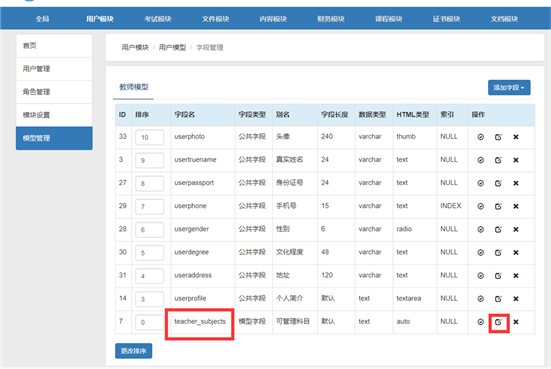Viewport: 551px width, 369px height.
Task: Click the check icon for userdegree row
Action: point(480,253)
